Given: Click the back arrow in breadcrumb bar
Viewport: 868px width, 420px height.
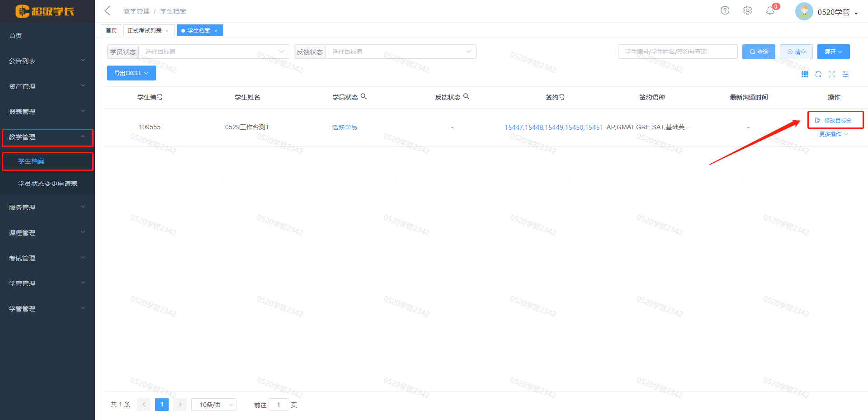Looking at the screenshot, I should click(x=108, y=11).
